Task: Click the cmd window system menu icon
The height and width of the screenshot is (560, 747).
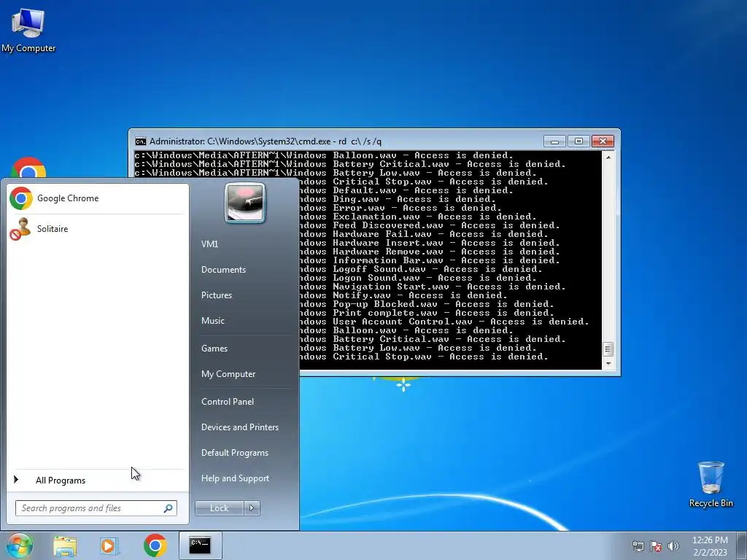Action: point(141,141)
